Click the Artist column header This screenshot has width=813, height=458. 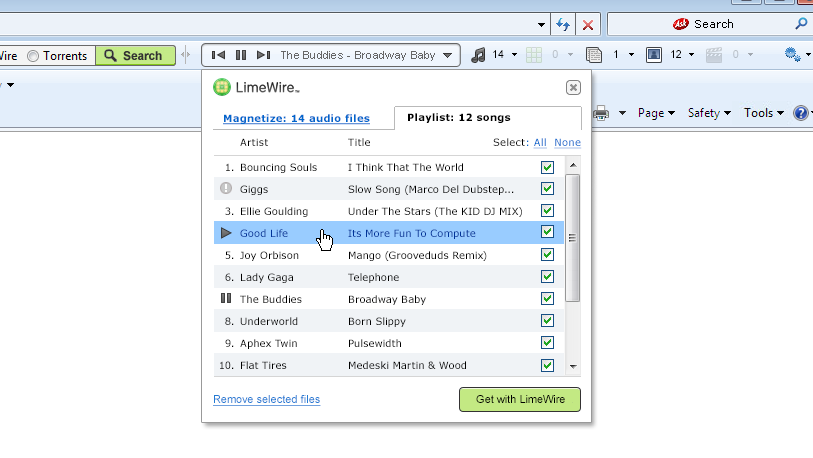click(x=254, y=142)
